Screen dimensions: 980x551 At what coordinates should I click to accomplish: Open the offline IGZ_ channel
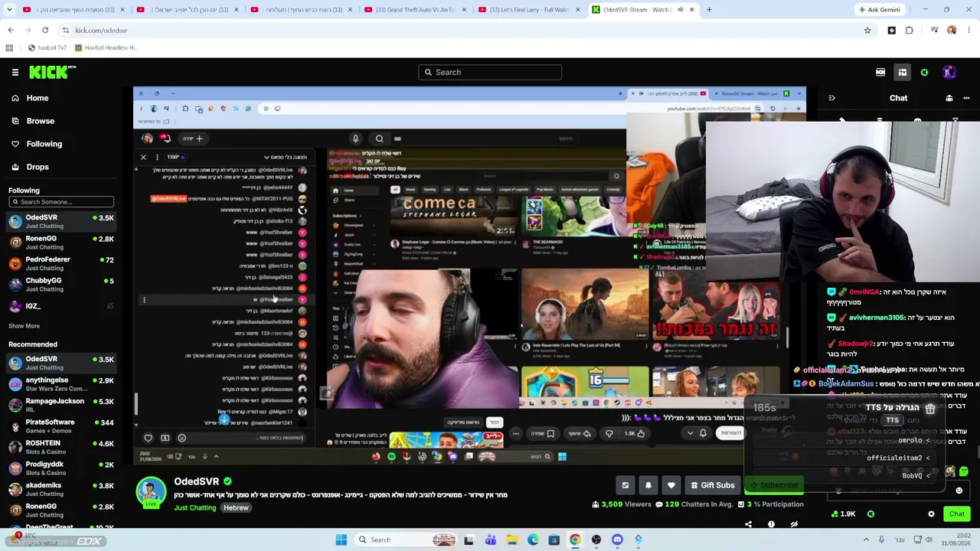pos(61,306)
